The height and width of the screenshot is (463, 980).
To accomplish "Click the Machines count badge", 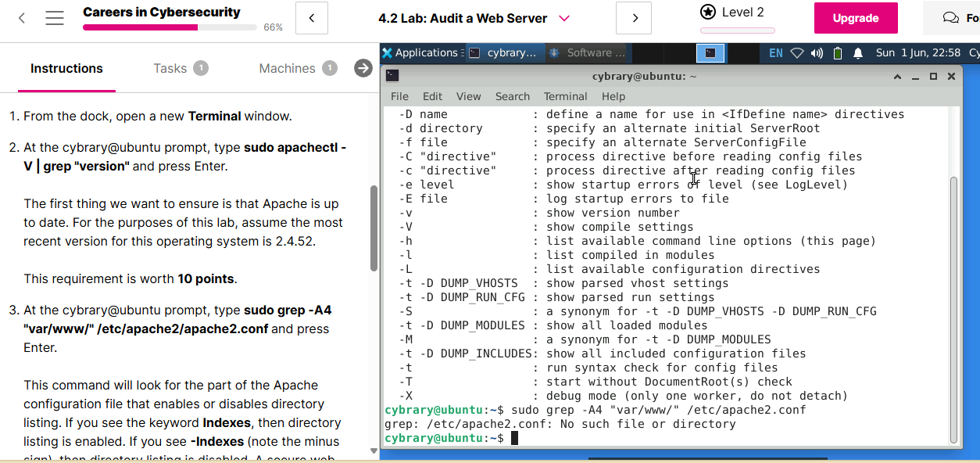I will pos(330,68).
